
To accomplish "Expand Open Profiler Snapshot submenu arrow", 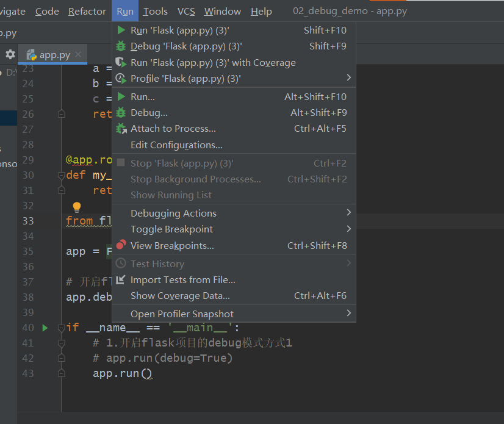I will [349, 313].
